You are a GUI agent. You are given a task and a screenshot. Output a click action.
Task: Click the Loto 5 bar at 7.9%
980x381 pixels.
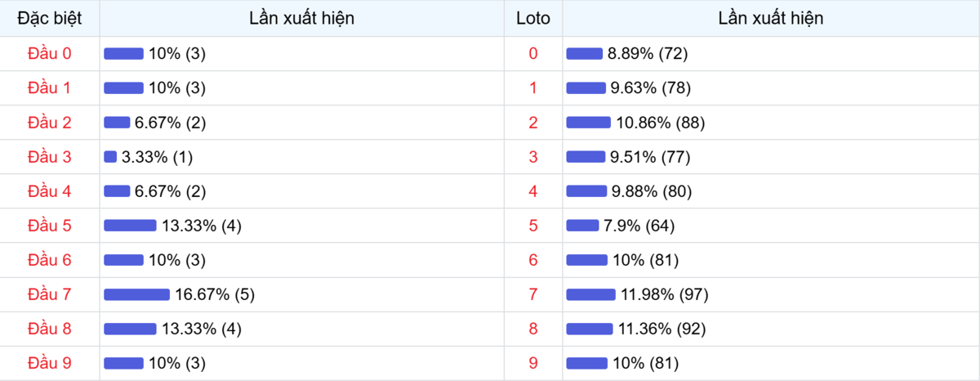[x=582, y=226]
